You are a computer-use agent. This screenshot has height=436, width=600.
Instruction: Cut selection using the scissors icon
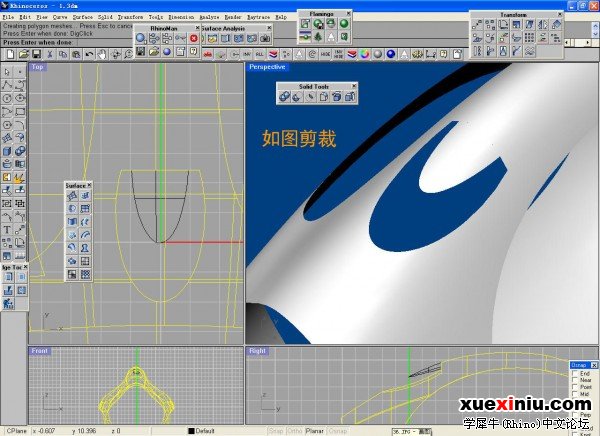point(50,54)
